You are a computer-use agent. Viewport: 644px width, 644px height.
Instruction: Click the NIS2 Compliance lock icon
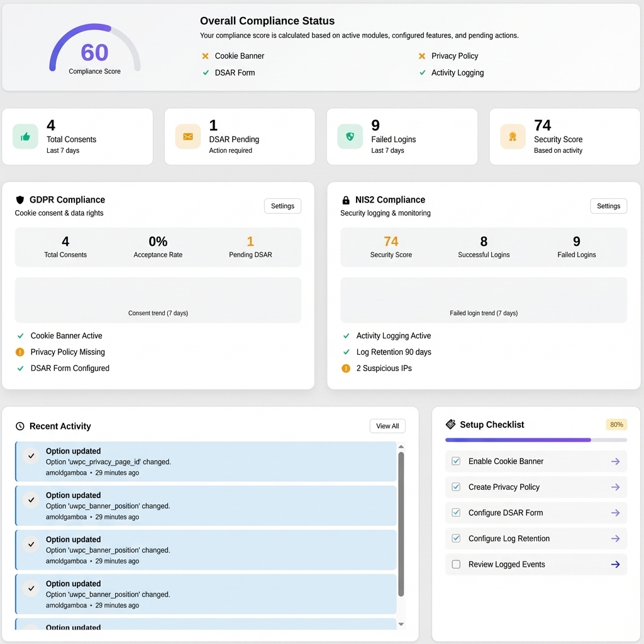tap(345, 199)
